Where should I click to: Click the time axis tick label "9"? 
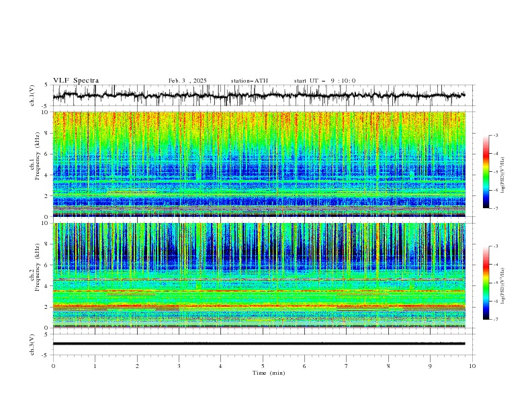[x=430, y=366]
